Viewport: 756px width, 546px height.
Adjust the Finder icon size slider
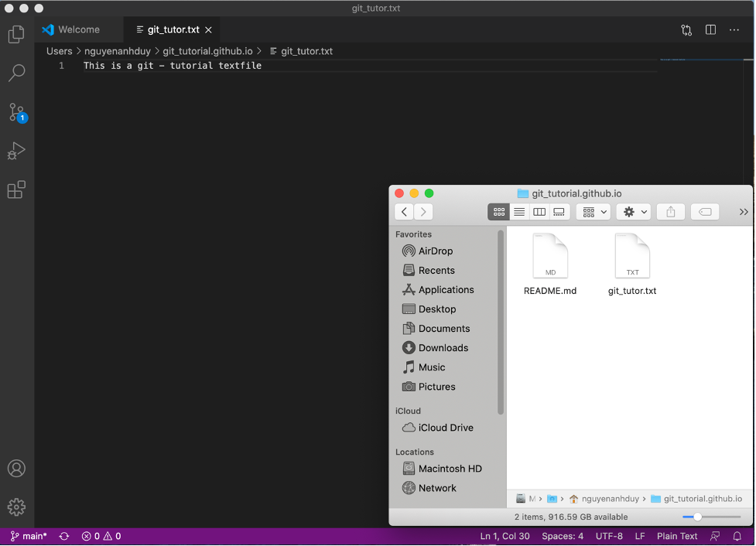[x=697, y=517]
